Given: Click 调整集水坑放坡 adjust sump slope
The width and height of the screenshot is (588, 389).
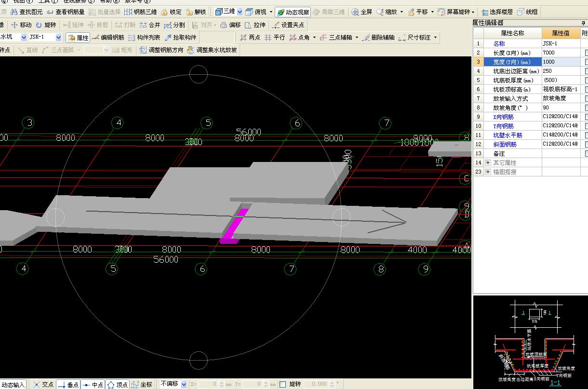Looking at the screenshot, I should point(212,50).
